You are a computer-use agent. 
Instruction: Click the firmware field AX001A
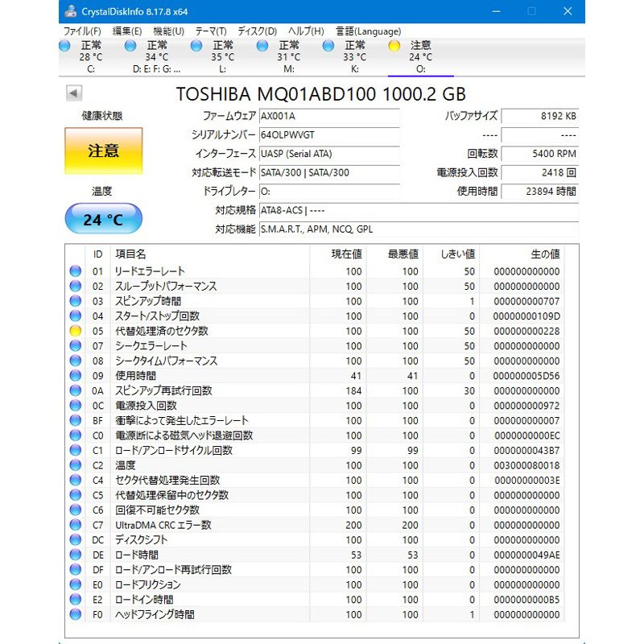click(x=329, y=116)
